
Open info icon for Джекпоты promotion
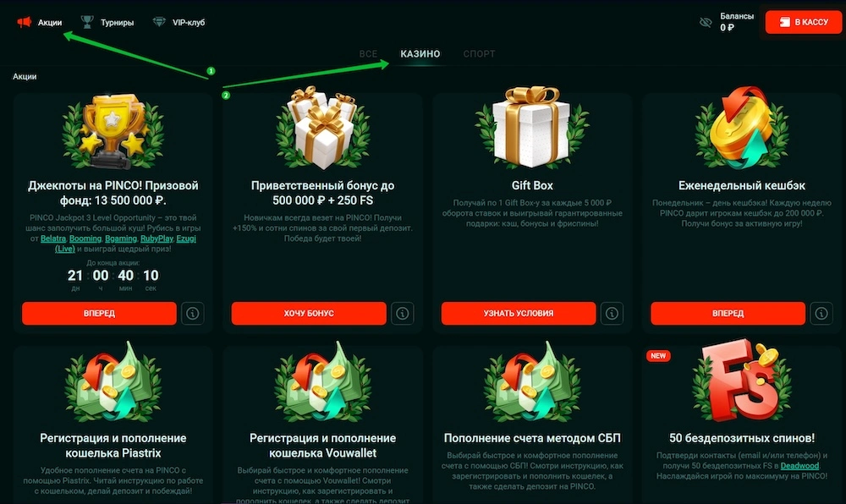coord(193,313)
